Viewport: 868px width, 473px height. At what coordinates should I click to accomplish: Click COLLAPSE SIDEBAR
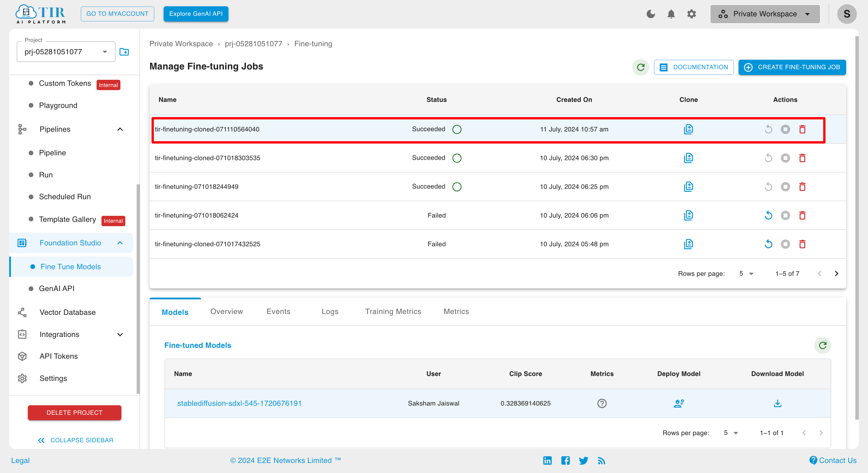pyautogui.click(x=75, y=440)
